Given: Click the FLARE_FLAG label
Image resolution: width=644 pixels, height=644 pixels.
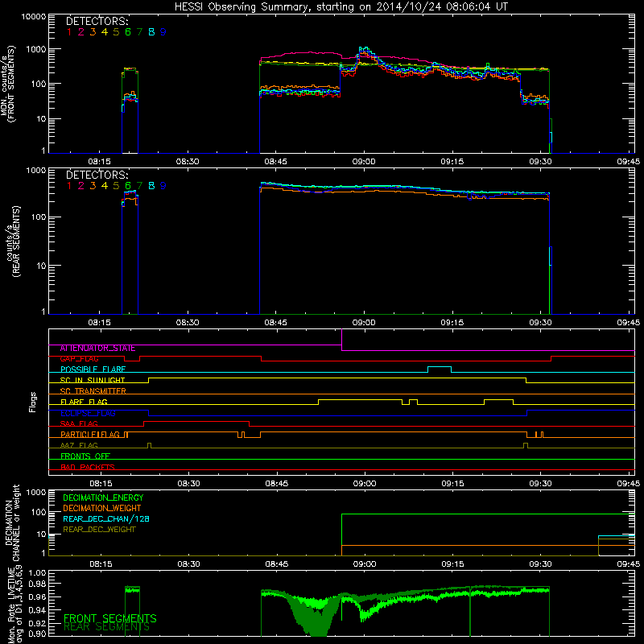Looking at the screenshot, I should (x=84, y=402).
